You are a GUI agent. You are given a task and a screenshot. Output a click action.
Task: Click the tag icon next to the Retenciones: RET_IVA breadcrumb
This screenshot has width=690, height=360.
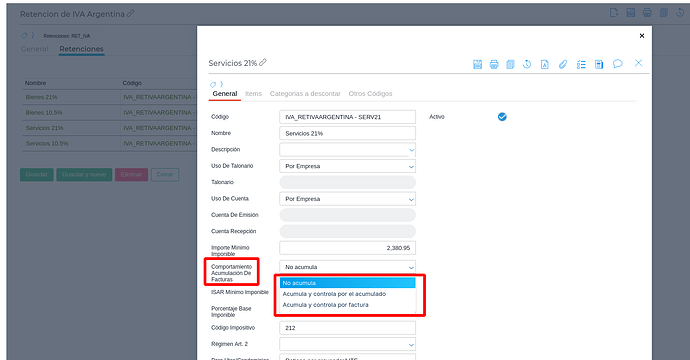[x=24, y=36]
